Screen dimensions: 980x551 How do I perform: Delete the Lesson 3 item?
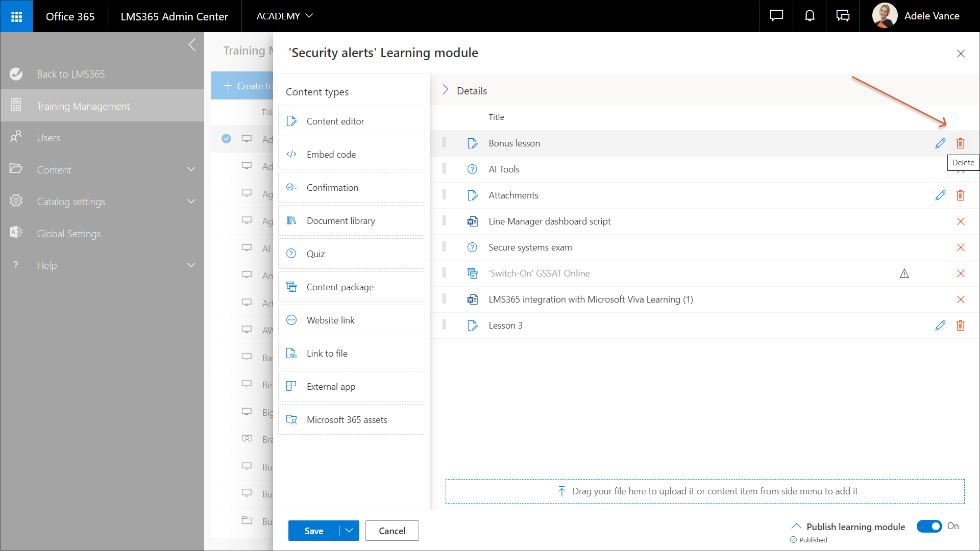coord(960,325)
